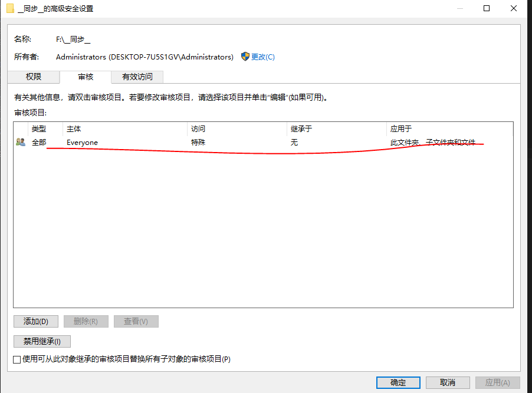Click the folder icon in the title bar
The height and width of the screenshot is (393, 532).
[x=9, y=8]
